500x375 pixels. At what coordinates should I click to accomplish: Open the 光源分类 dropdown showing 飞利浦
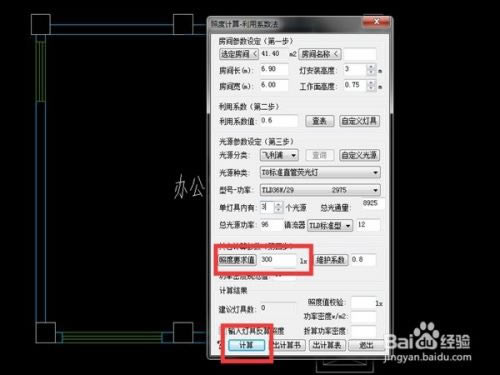click(279, 155)
